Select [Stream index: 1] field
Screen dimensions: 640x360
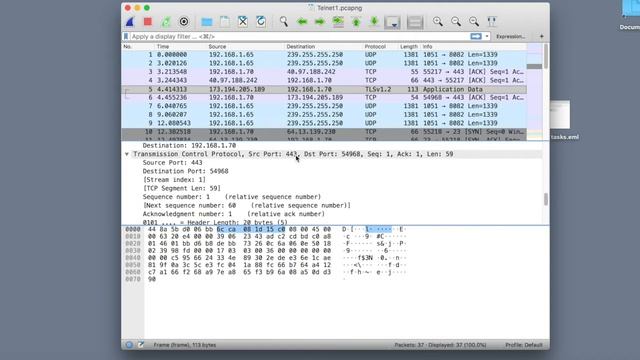pyautogui.click(x=174, y=180)
